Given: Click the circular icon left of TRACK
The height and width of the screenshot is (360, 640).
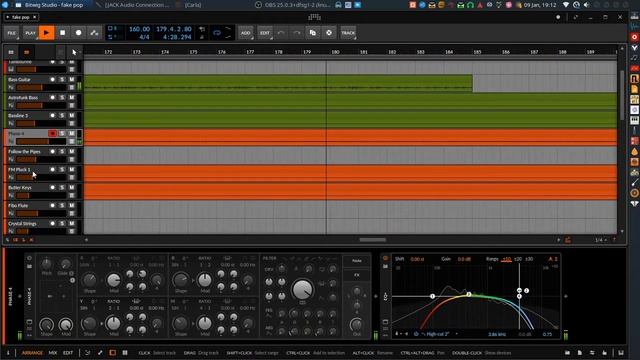Looking at the screenshot, I should [329, 33].
